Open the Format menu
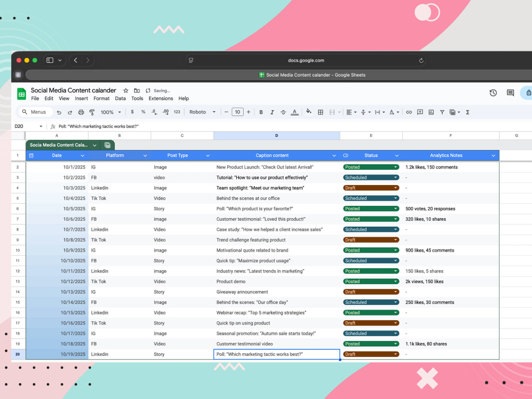 [102, 98]
